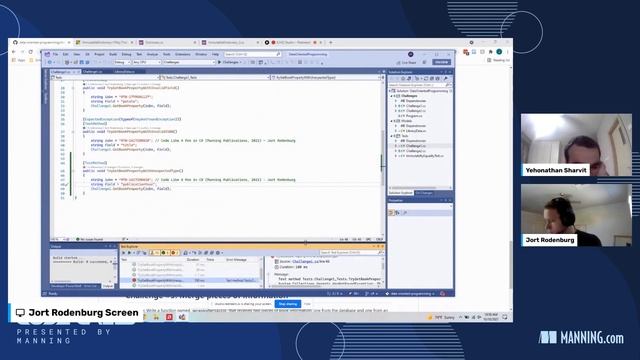Click Stop sharing button in Chrome share bar

(x=288, y=304)
